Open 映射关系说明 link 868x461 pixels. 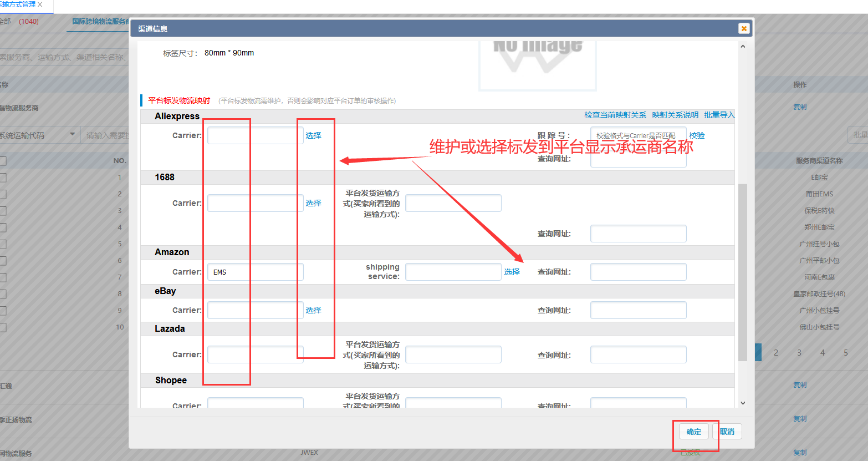point(675,115)
